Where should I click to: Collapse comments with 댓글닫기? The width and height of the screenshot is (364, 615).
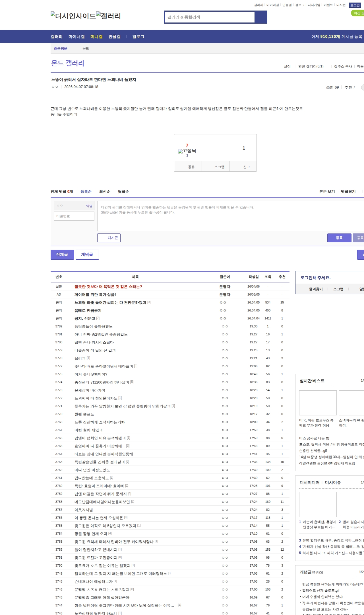[x=348, y=192]
